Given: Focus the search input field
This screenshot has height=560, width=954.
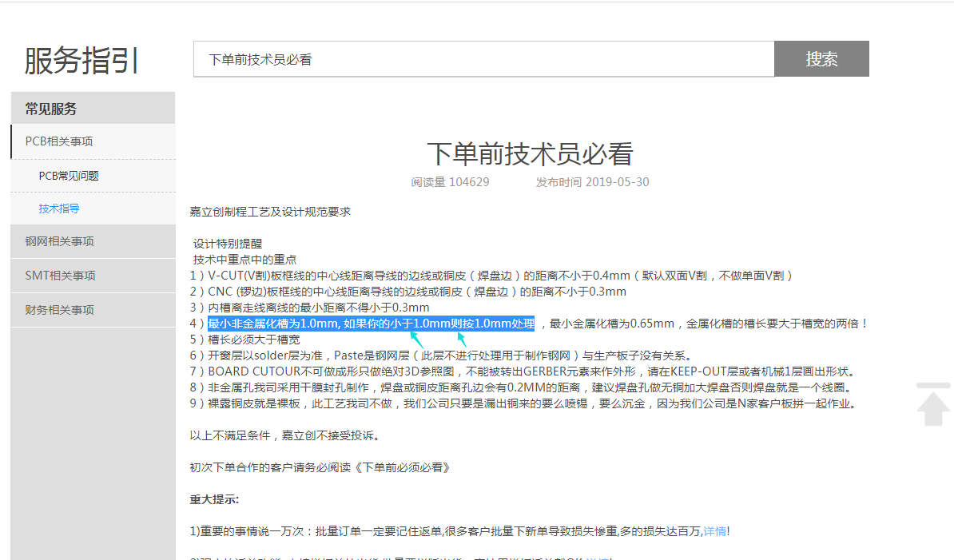Looking at the screenshot, I should tap(483, 59).
